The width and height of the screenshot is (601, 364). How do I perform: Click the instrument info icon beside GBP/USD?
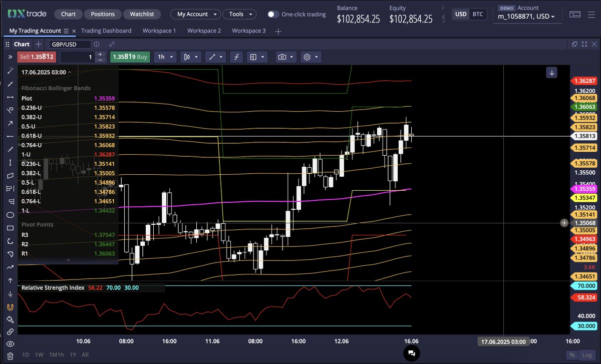(x=96, y=44)
